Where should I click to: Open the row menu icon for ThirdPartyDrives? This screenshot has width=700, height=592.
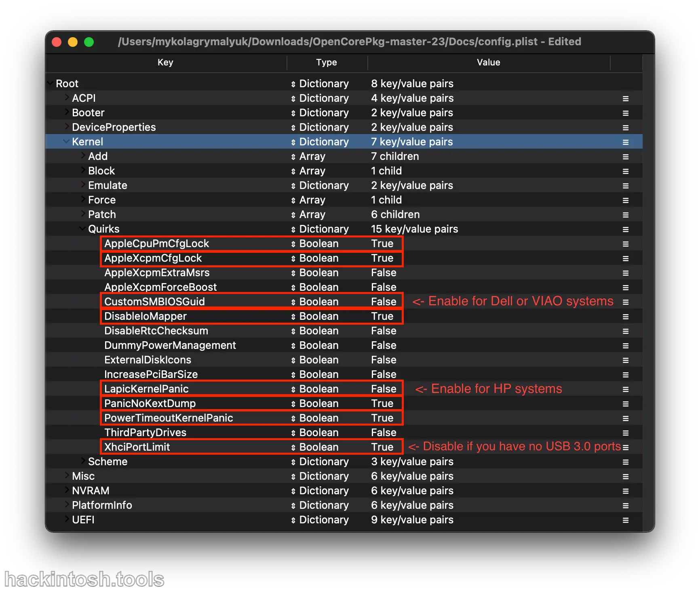coord(626,433)
